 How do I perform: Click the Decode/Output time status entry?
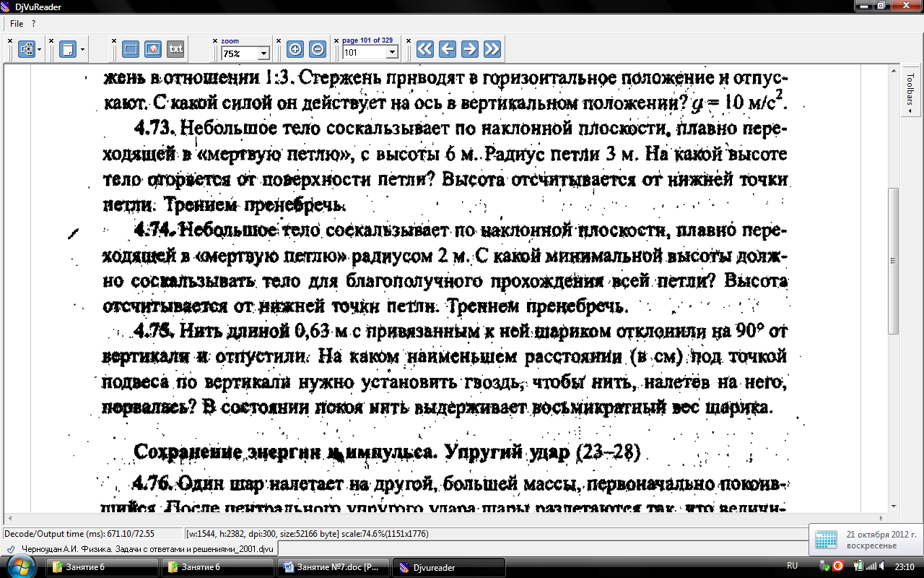click(x=79, y=534)
